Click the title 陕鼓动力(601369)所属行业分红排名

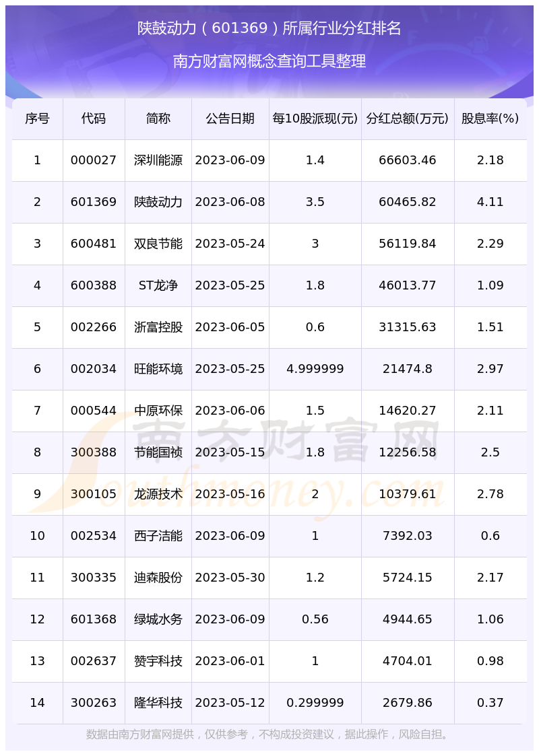pos(269,28)
